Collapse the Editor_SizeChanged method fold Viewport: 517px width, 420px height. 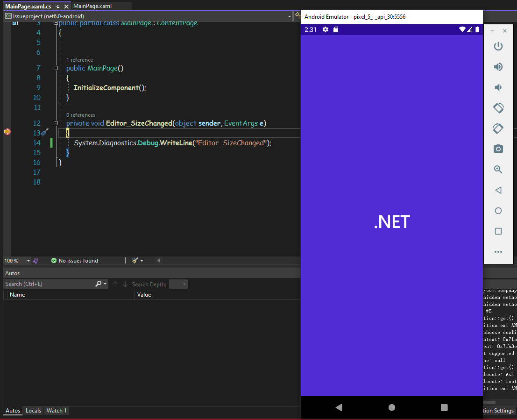[56, 123]
